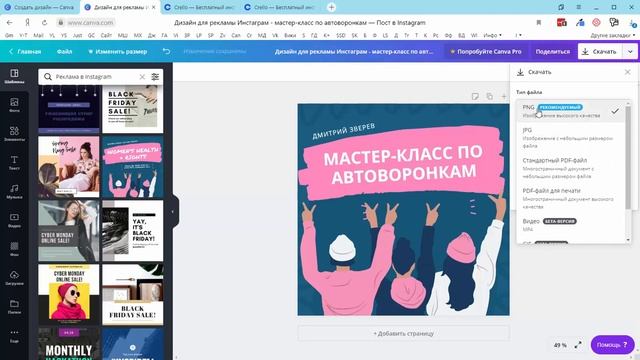Open the Elements panel in the sidebar
Screen dimensions: 640x360
14,134
